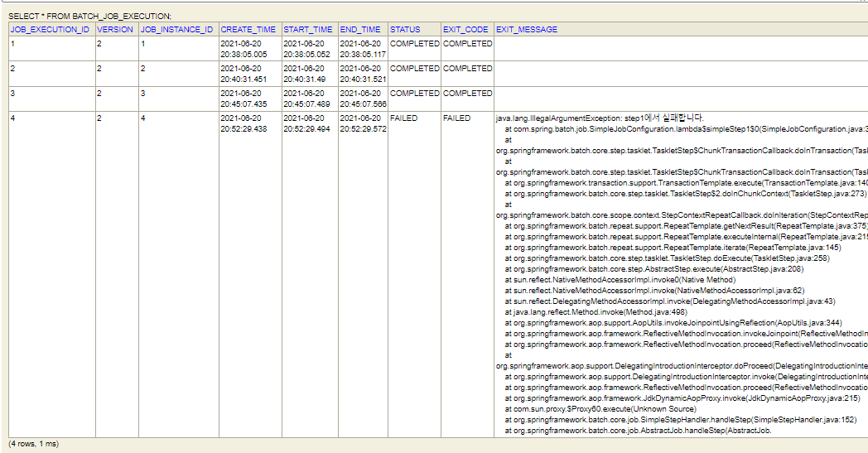Click create time 20:45:07.435 cell

pos(250,99)
